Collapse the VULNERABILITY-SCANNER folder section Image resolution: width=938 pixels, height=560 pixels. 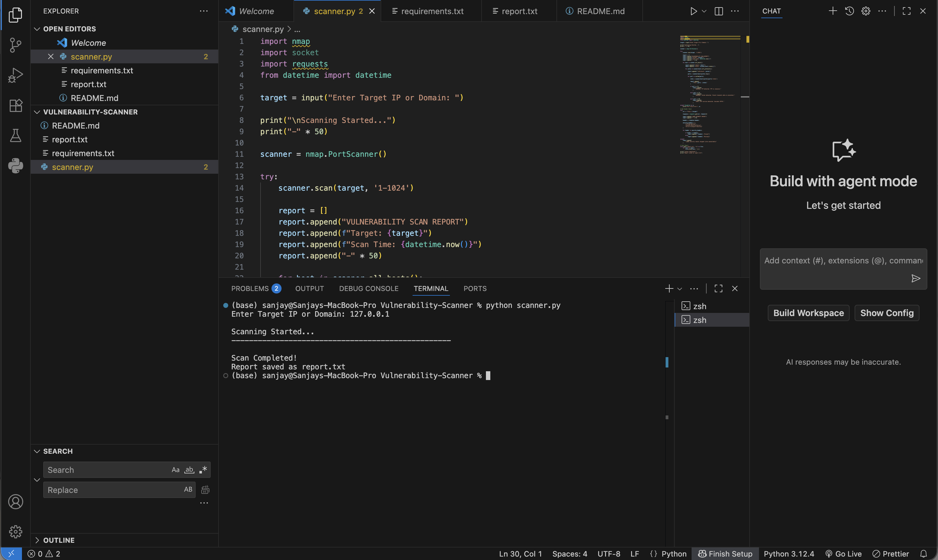pos(37,112)
